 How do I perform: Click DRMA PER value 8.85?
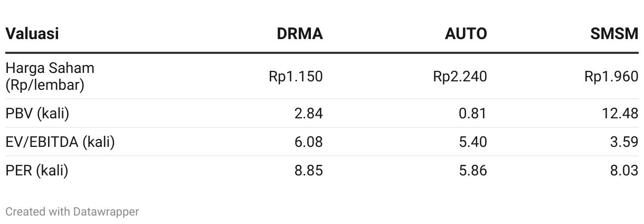pyautogui.click(x=309, y=170)
